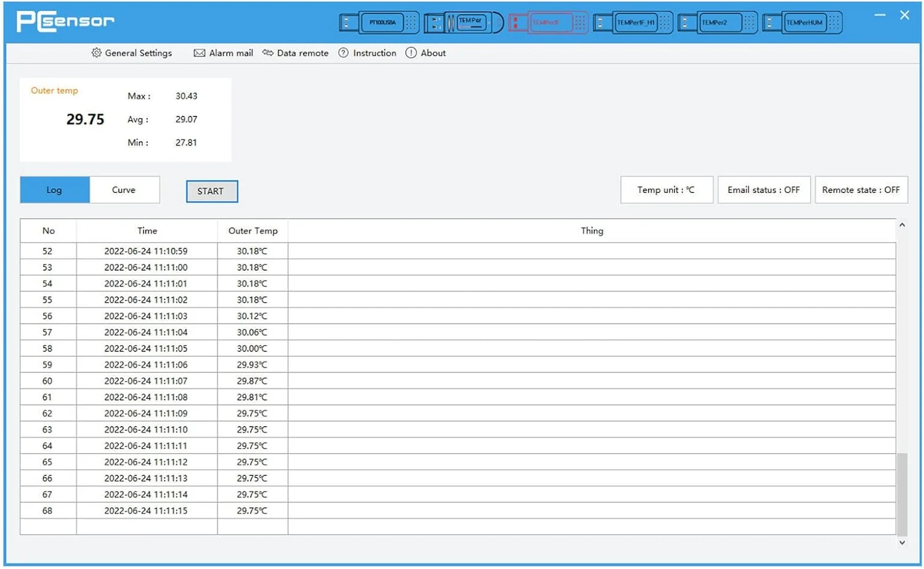
Task: Switch to the Log tab
Action: 55,190
